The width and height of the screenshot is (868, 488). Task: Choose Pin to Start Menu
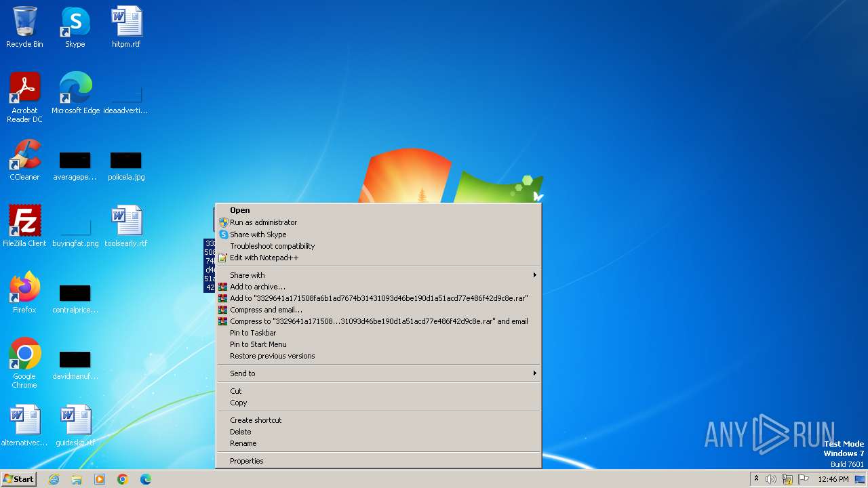tap(378, 344)
